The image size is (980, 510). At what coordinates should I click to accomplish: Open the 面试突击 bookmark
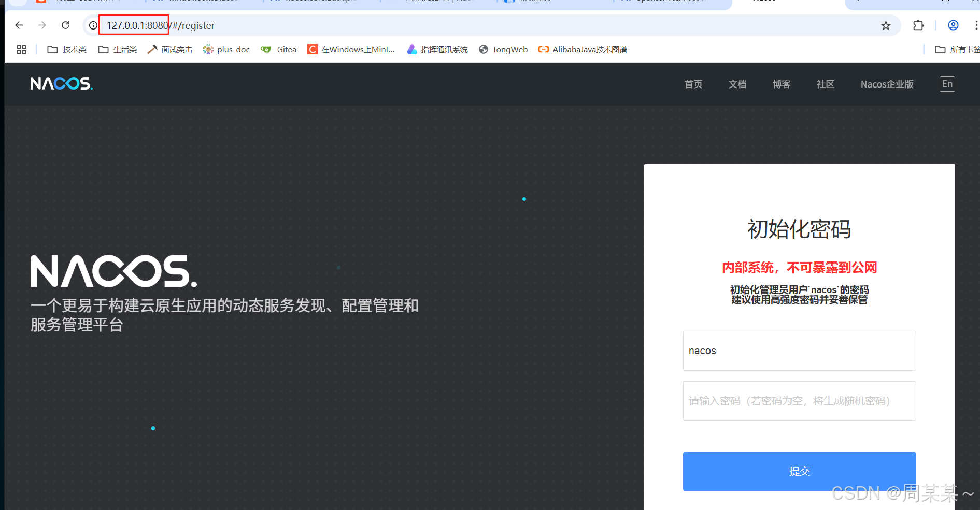[x=170, y=49]
